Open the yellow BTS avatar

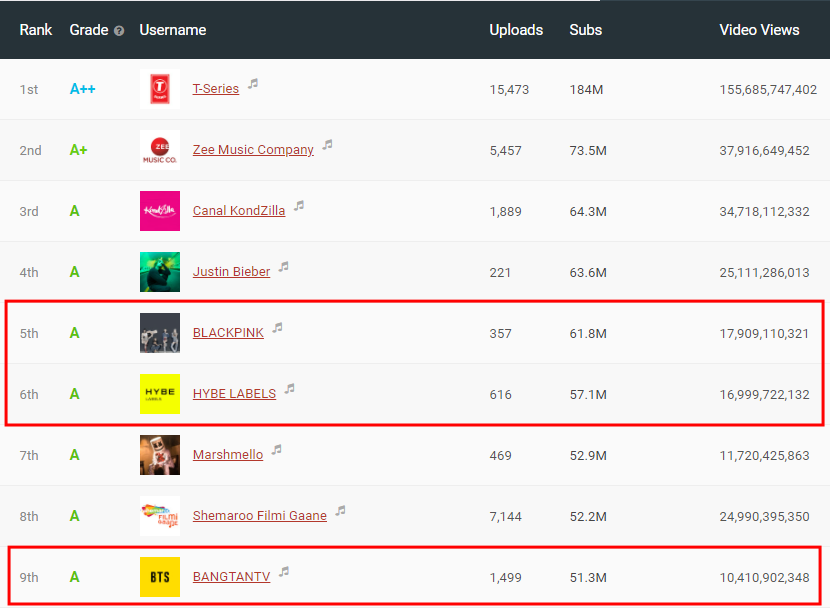click(160, 577)
